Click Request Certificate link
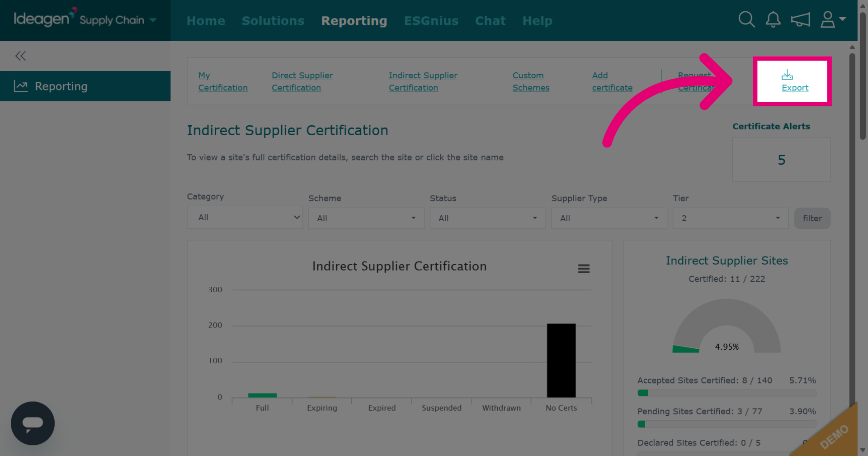The height and width of the screenshot is (456, 868). pyautogui.click(x=696, y=81)
